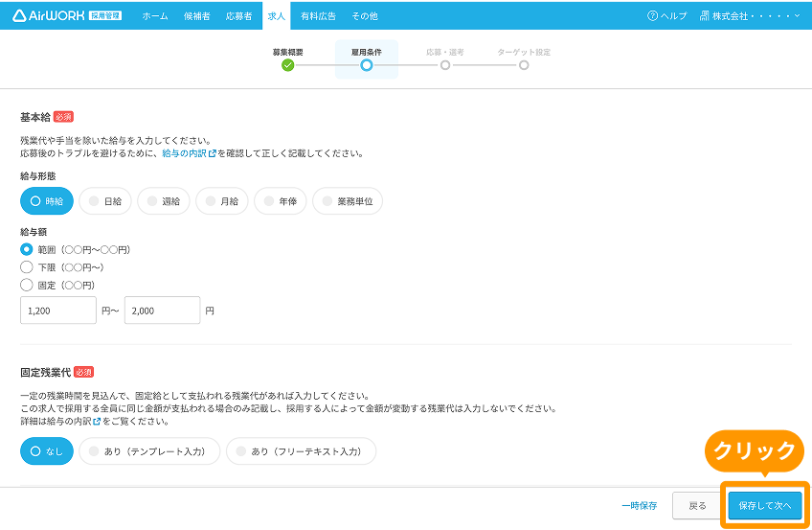
Task: Choose 固定 salary amount option
Action: click(x=27, y=285)
